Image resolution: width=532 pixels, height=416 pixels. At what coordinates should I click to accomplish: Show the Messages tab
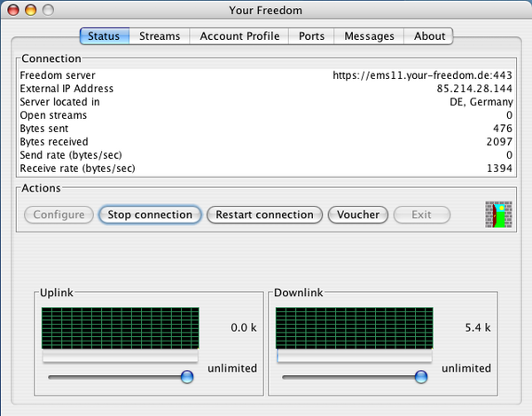pyautogui.click(x=369, y=36)
